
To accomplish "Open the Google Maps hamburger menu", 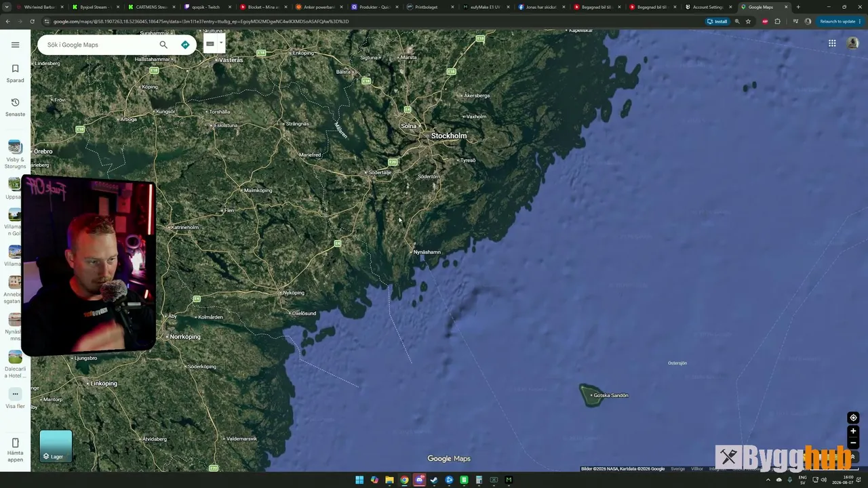I will [15, 45].
